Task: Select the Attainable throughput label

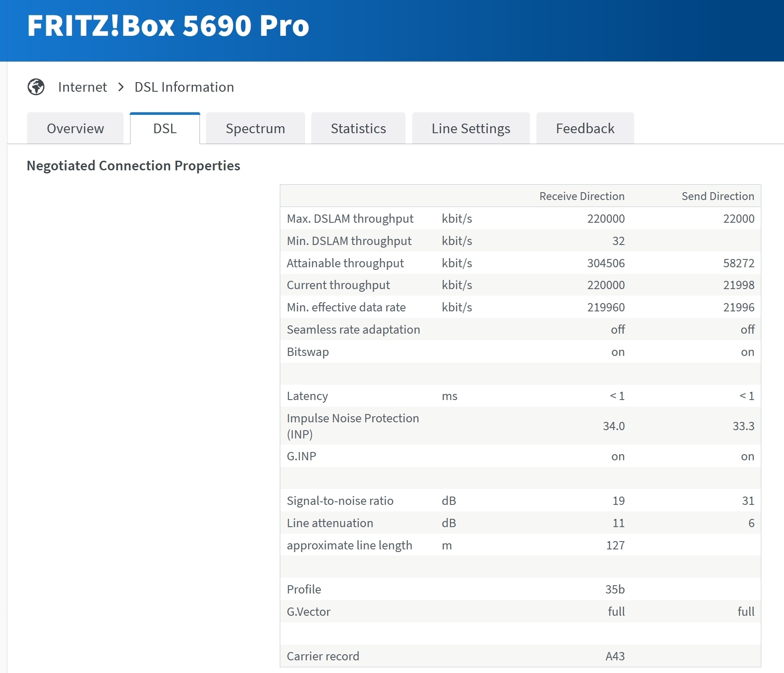Action: pos(345,263)
